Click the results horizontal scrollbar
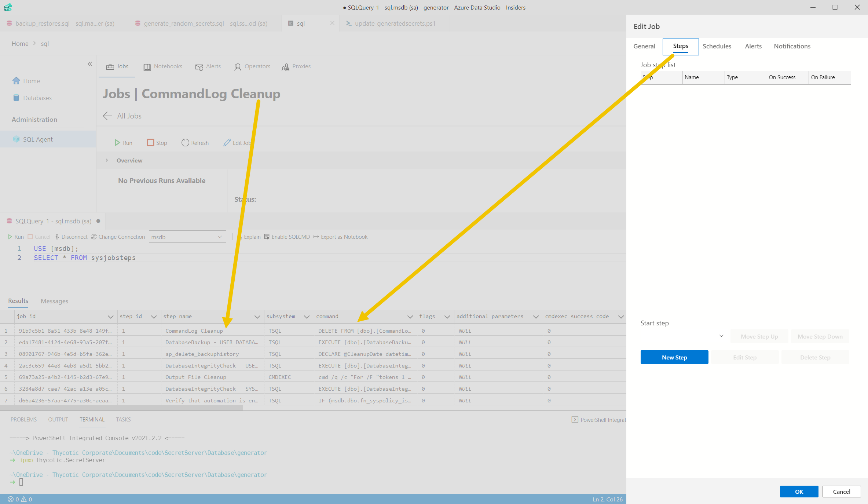 point(121,408)
